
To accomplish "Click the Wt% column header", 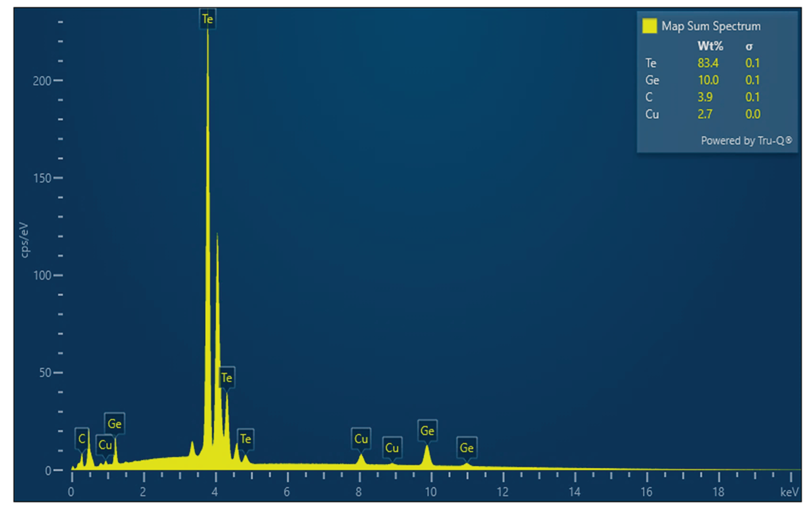I will (x=710, y=46).
